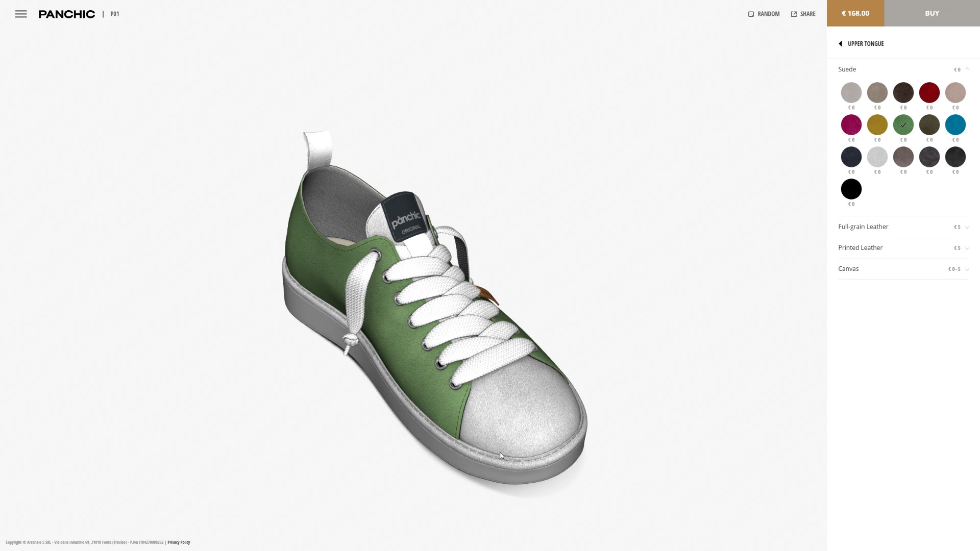Click the € 168.00 price button
Viewport: 980px width, 551px height.
(x=855, y=13)
